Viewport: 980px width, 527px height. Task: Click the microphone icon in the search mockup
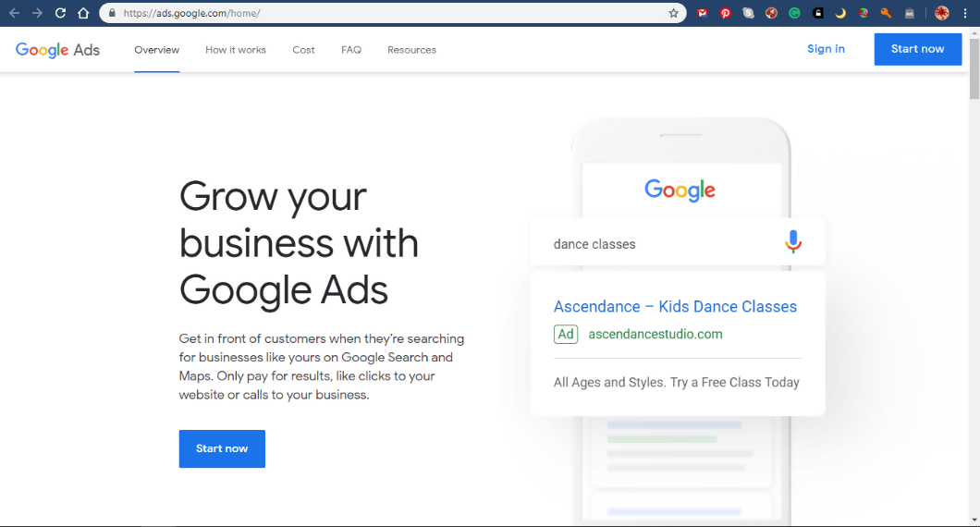793,242
